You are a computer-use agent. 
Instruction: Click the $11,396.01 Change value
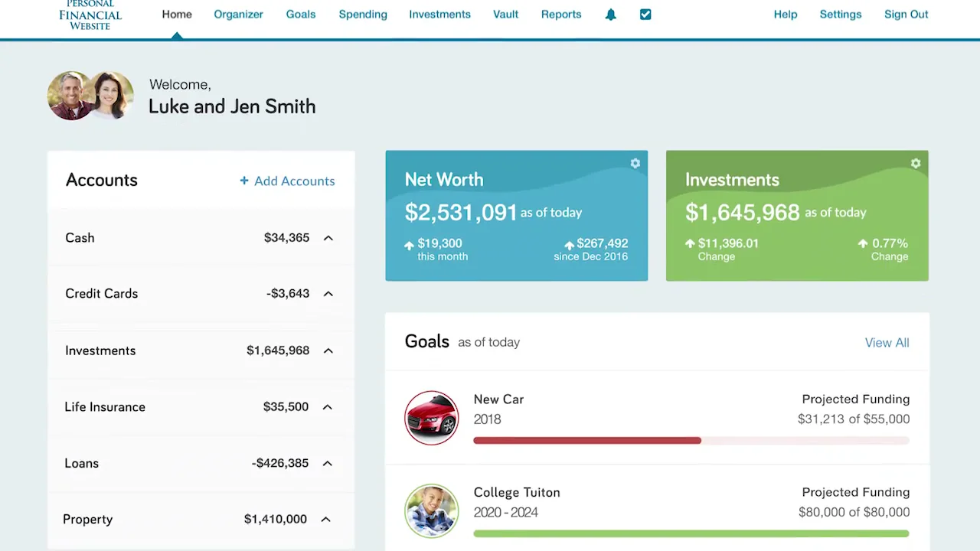[728, 243]
